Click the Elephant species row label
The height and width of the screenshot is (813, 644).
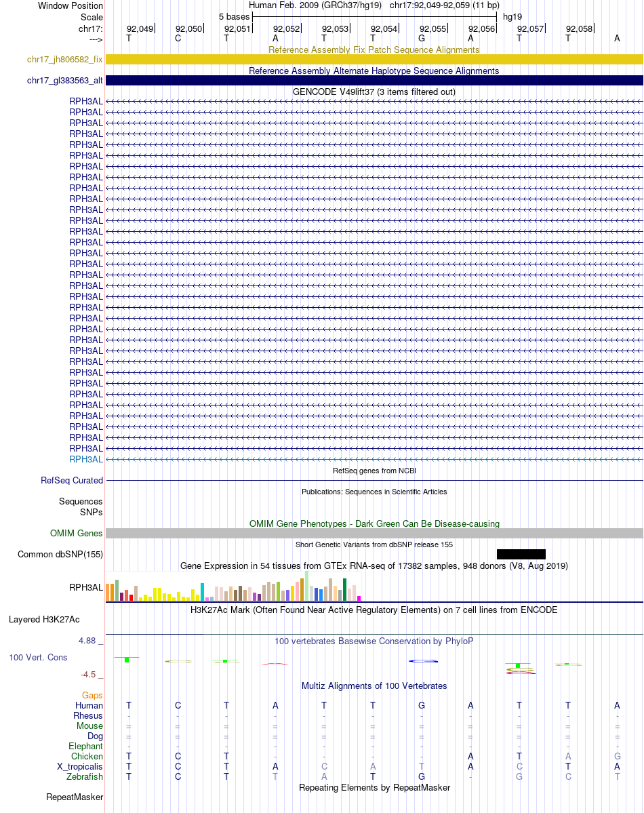pos(85,746)
